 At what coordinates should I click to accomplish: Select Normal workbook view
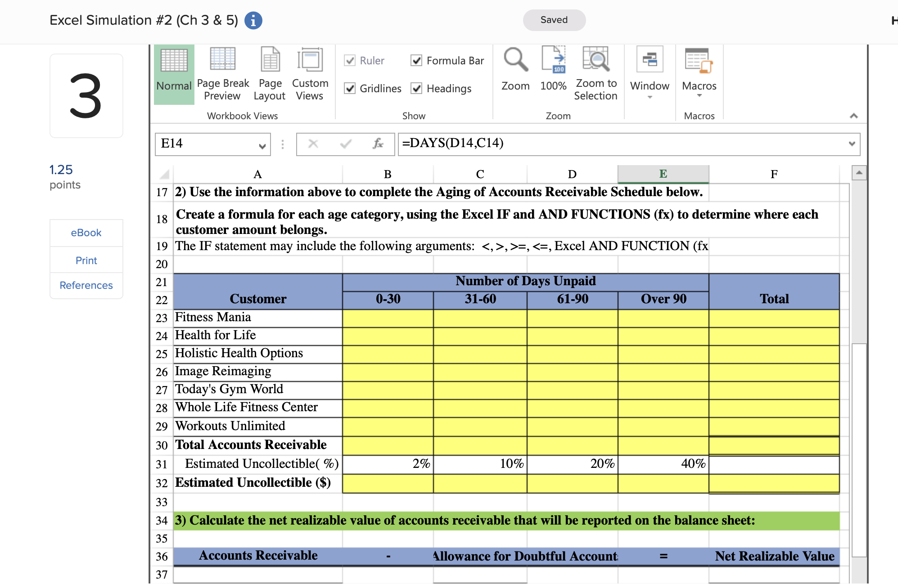pyautogui.click(x=174, y=72)
